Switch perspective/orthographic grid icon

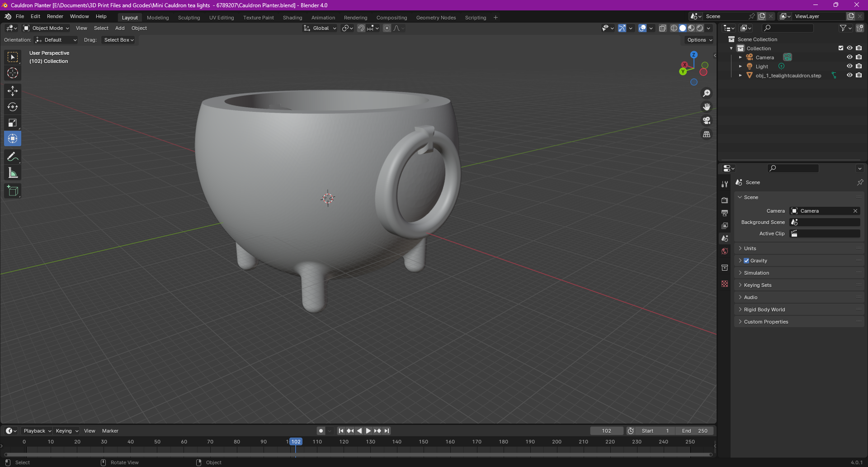point(707,134)
